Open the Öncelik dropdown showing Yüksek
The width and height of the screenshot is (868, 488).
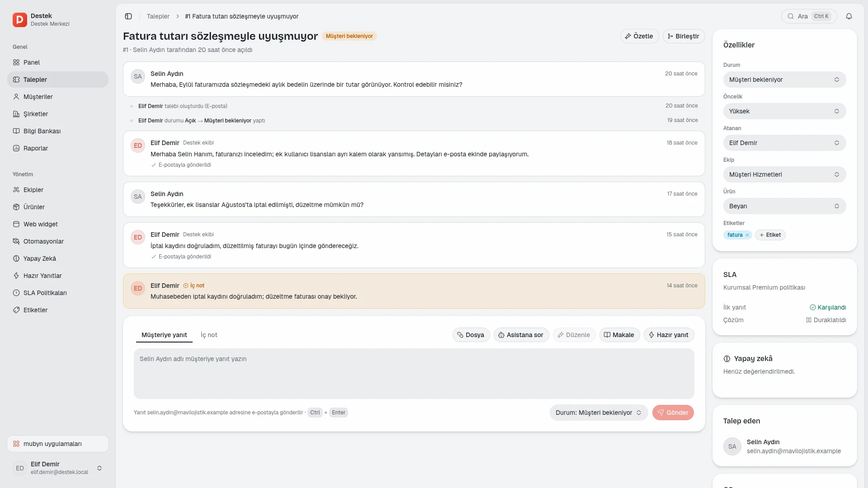click(x=784, y=111)
